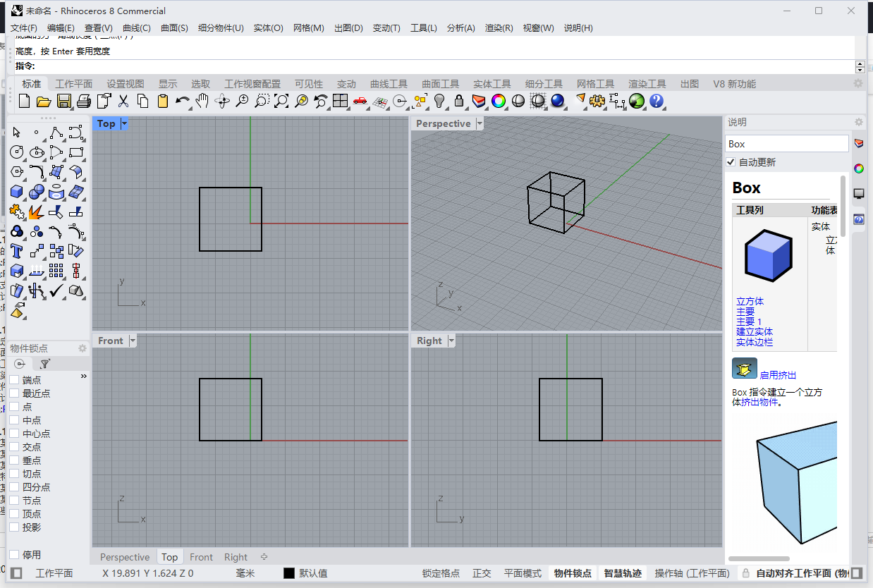
Task: Click the black layer color swatch
Action: pos(288,573)
